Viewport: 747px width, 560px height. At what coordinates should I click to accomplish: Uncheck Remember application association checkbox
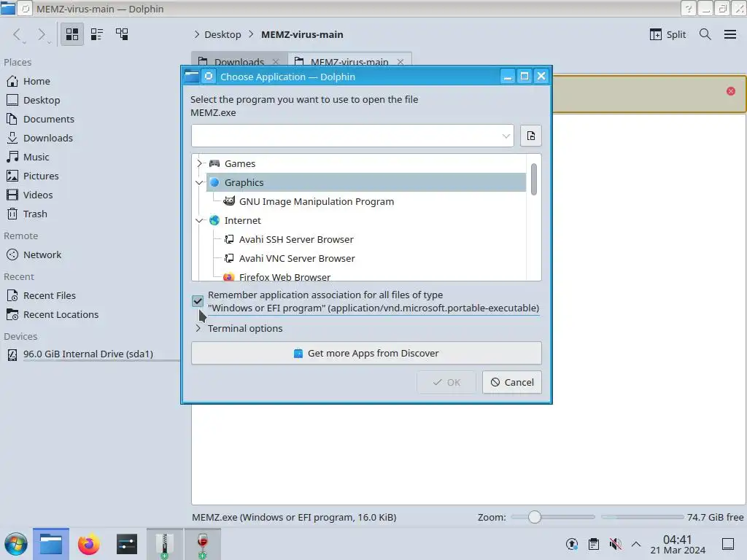[197, 301]
